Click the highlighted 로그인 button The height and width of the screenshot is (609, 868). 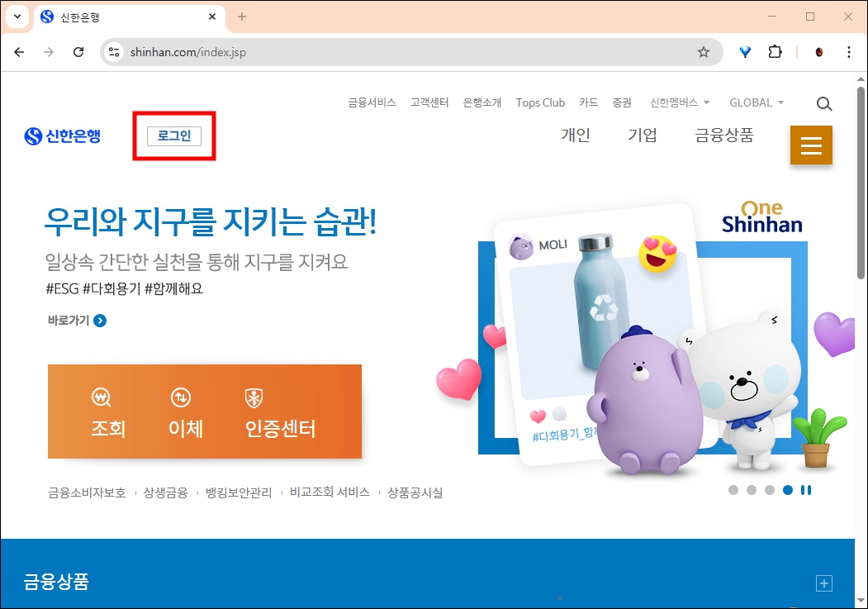[x=173, y=136]
